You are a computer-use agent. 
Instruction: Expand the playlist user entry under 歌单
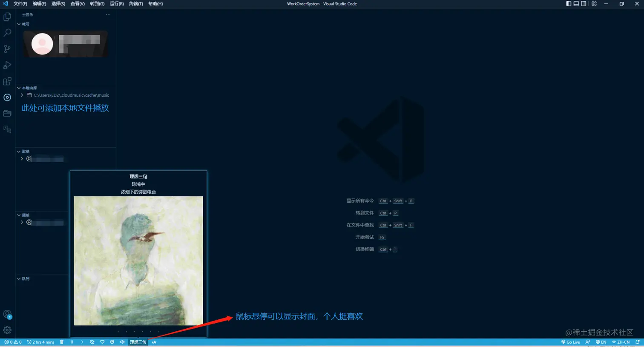(22, 159)
